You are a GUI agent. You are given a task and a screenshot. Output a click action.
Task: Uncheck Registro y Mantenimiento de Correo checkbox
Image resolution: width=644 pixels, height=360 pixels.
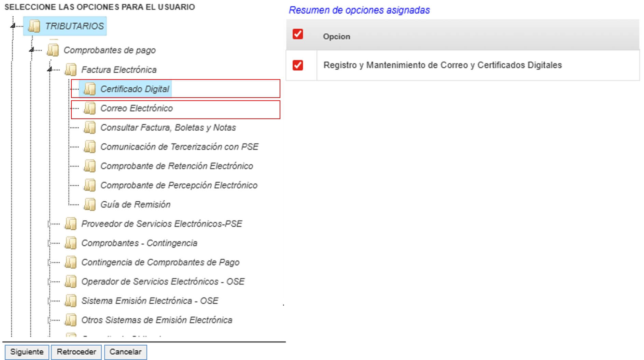pos(298,65)
